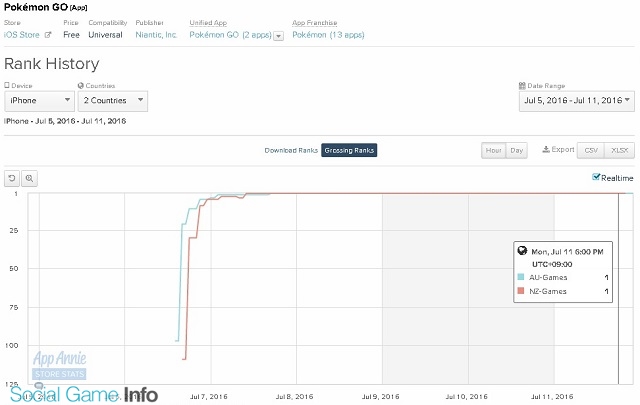Click the NZ-Games red legend swatch
The image size is (640, 405).
521,291
